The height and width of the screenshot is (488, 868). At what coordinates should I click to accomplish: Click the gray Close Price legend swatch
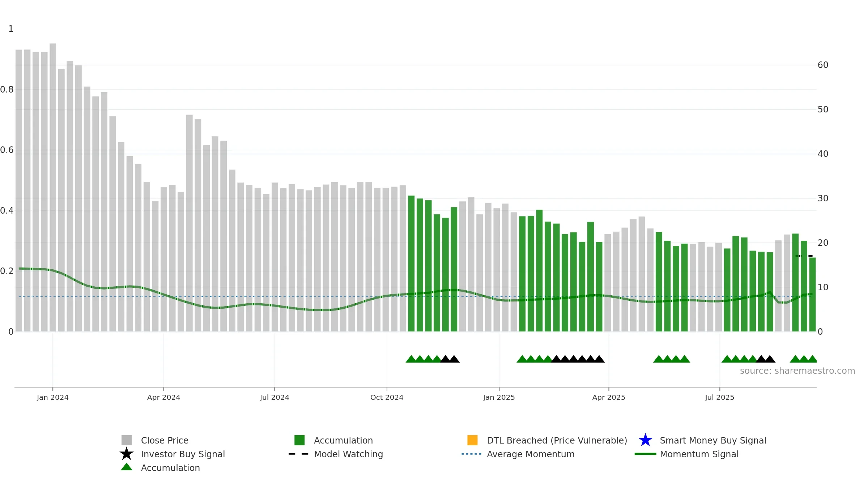(127, 440)
